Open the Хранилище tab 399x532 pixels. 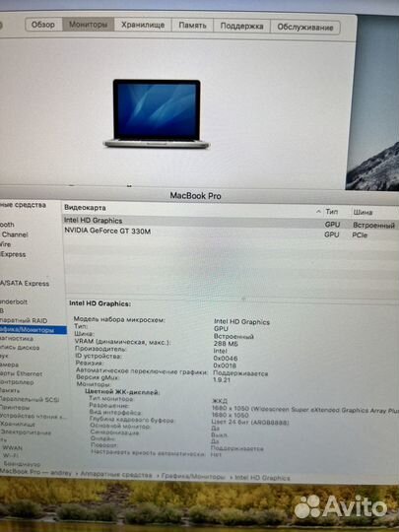tap(143, 25)
